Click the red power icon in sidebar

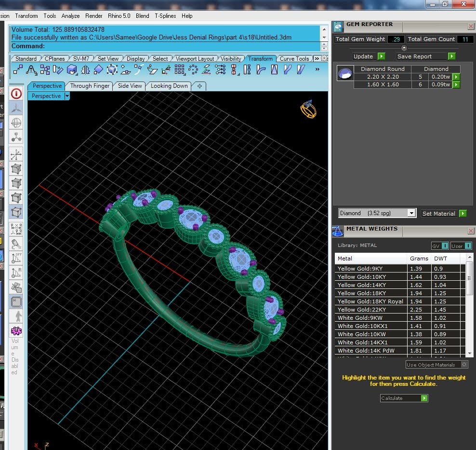coord(16,94)
